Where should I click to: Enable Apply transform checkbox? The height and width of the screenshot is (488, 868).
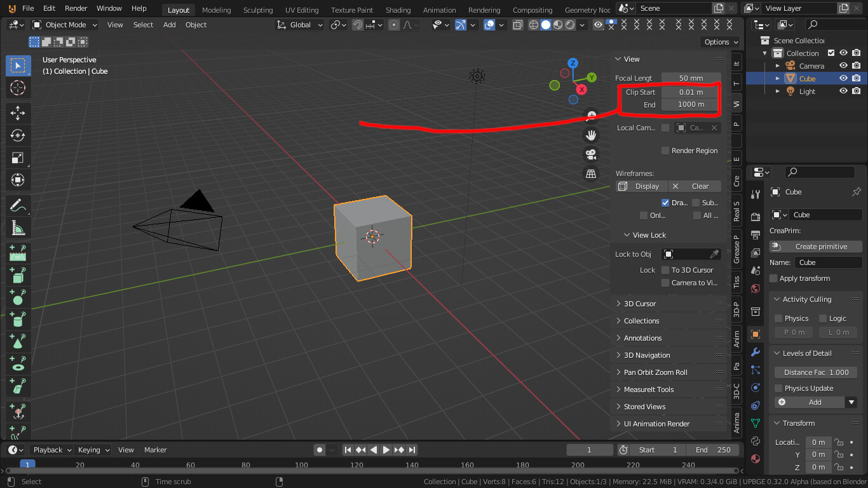tap(773, 278)
